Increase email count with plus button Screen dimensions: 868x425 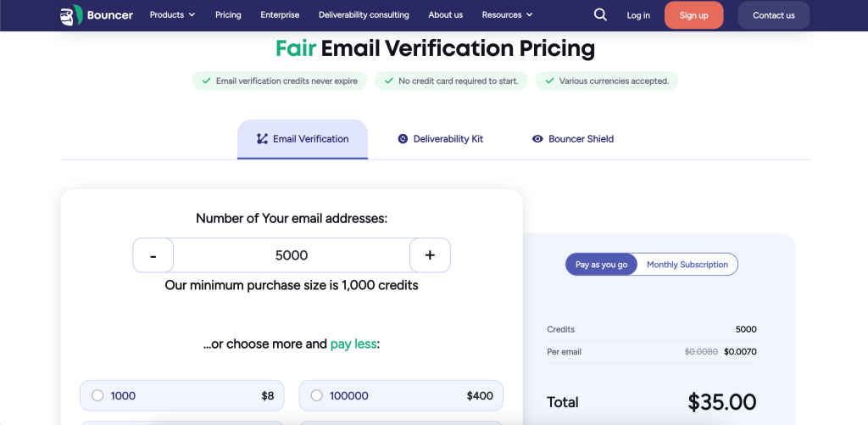tap(430, 254)
